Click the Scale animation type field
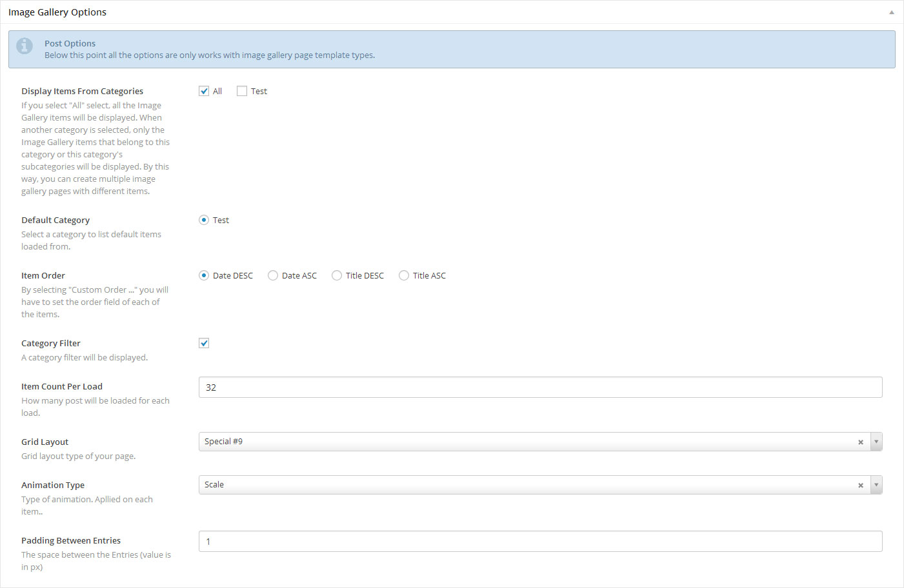Screen dimensions: 904x588 point(516,485)
